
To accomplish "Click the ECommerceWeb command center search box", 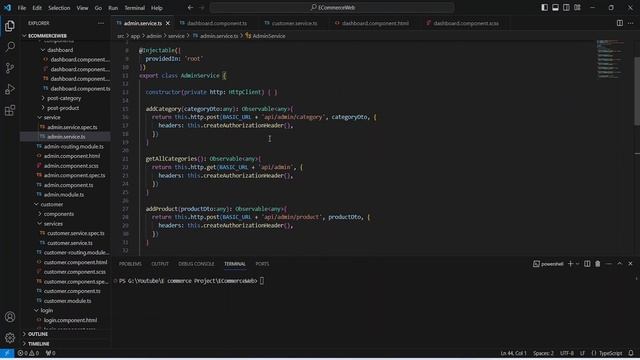I will (x=332, y=7).
